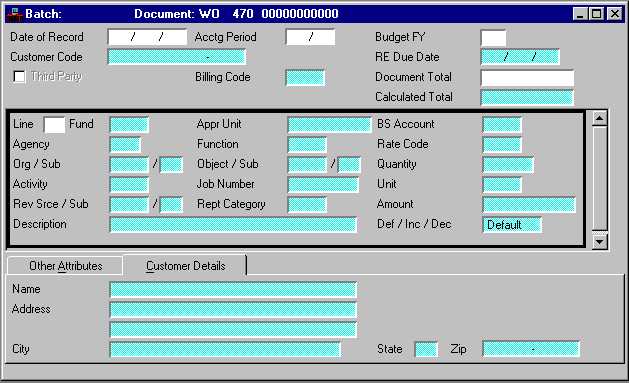629x383 pixels.
Task: Focus the Budget FY field
Action: (493, 38)
